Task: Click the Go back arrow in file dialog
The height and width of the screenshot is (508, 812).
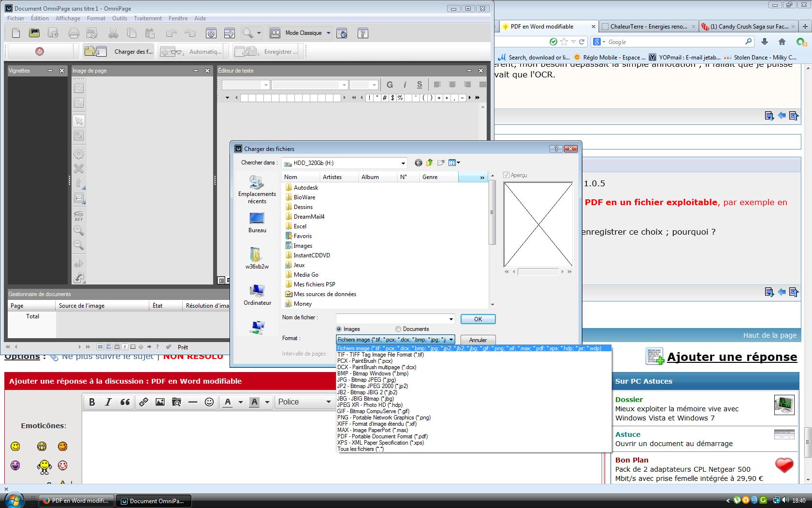Action: [x=419, y=163]
